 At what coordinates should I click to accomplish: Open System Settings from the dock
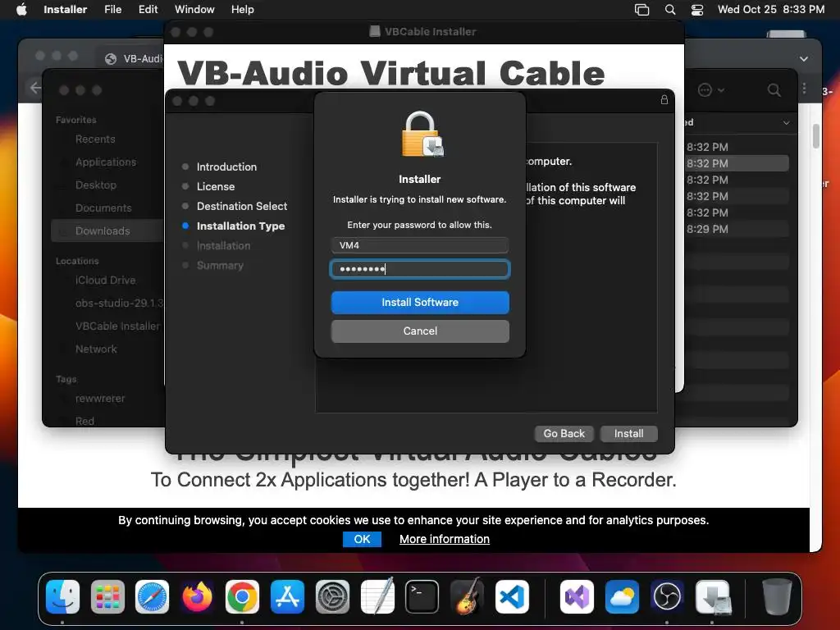332,596
